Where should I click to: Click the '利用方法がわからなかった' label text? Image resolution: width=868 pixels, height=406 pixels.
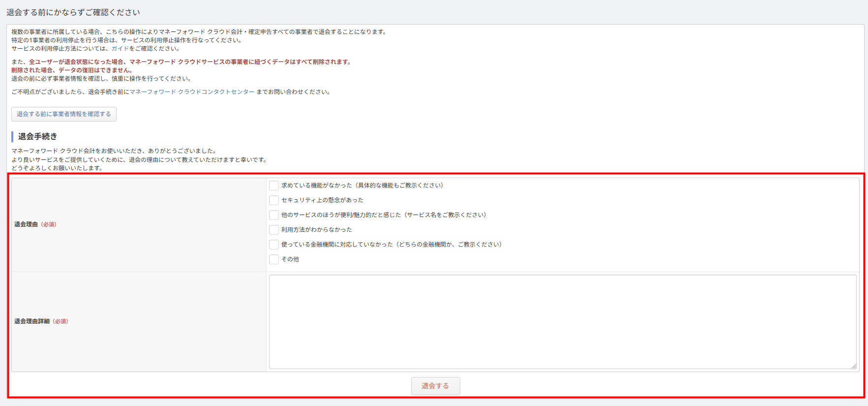click(317, 230)
